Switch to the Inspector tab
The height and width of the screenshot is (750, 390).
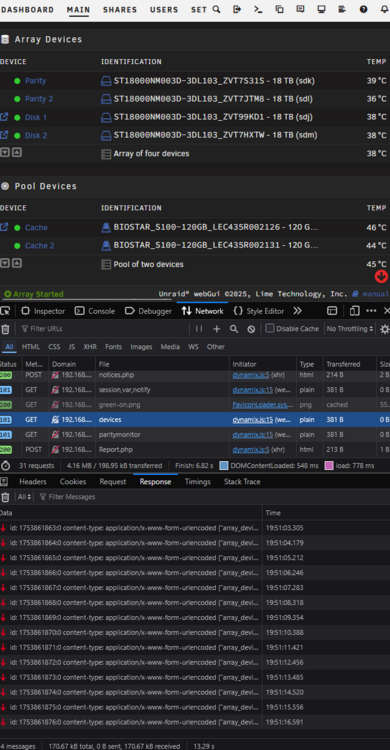[x=43, y=311]
